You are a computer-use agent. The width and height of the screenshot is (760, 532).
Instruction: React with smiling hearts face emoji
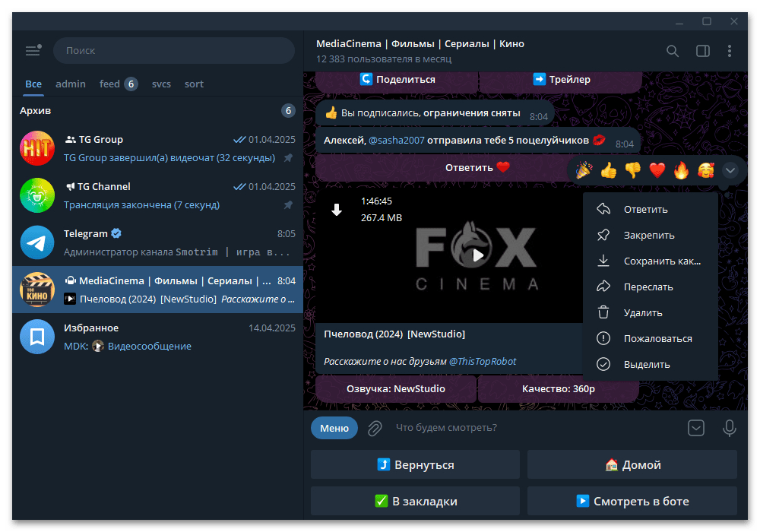706,170
